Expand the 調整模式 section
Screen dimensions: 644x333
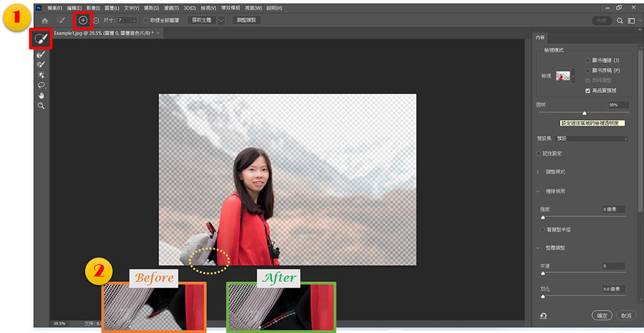click(x=538, y=172)
